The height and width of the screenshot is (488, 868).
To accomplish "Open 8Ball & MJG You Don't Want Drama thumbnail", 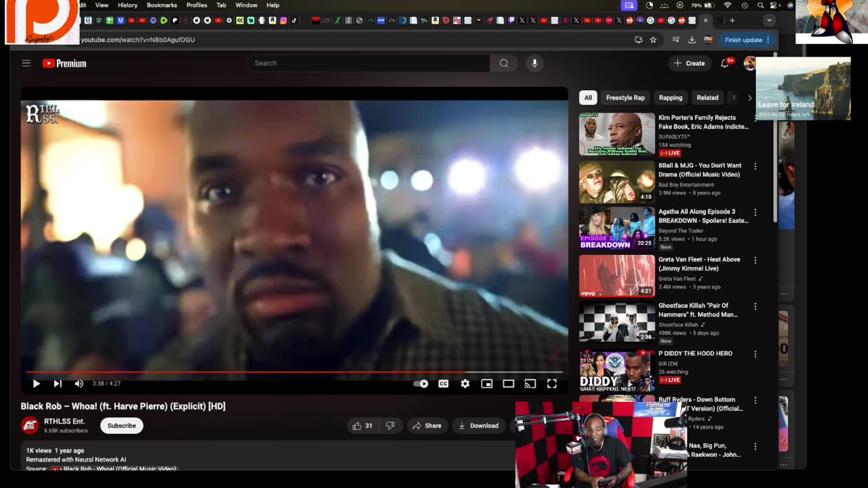I will [617, 182].
